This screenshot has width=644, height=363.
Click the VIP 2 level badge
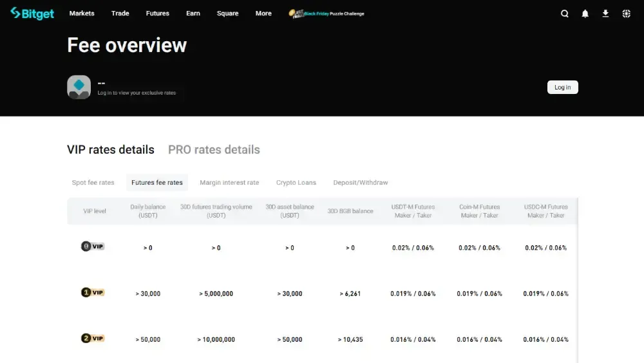93,339
